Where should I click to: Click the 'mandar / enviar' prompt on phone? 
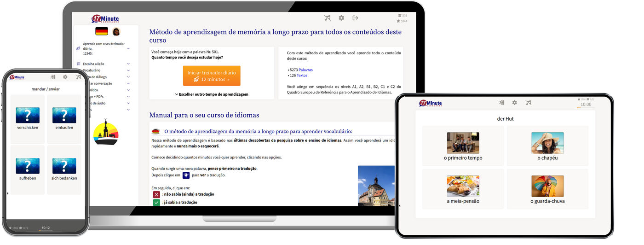(46, 89)
